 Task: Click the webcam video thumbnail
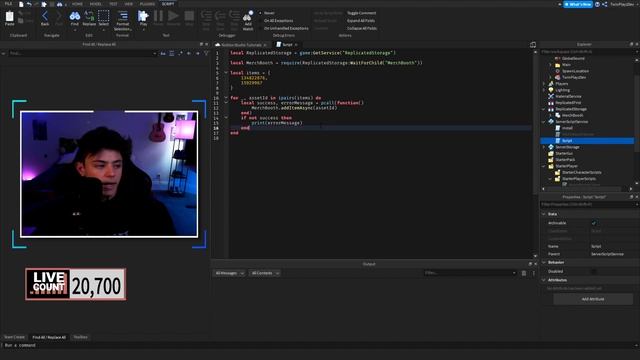pyautogui.click(x=109, y=174)
